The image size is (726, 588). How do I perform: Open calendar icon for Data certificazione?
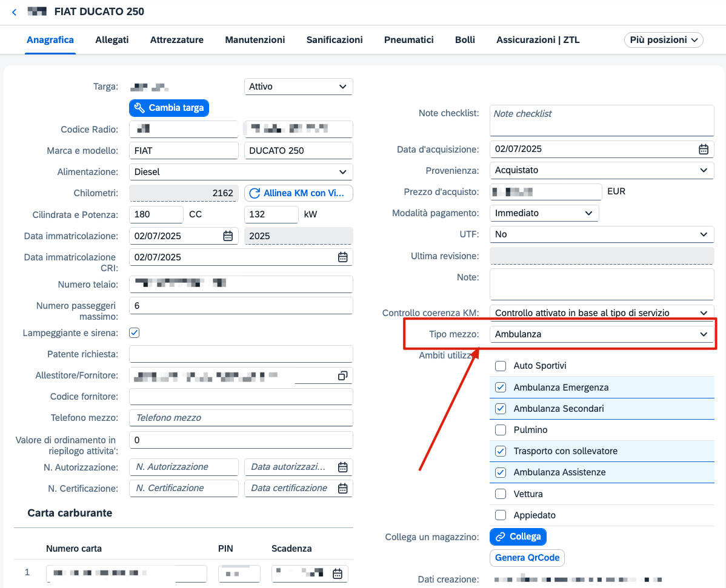(342, 489)
